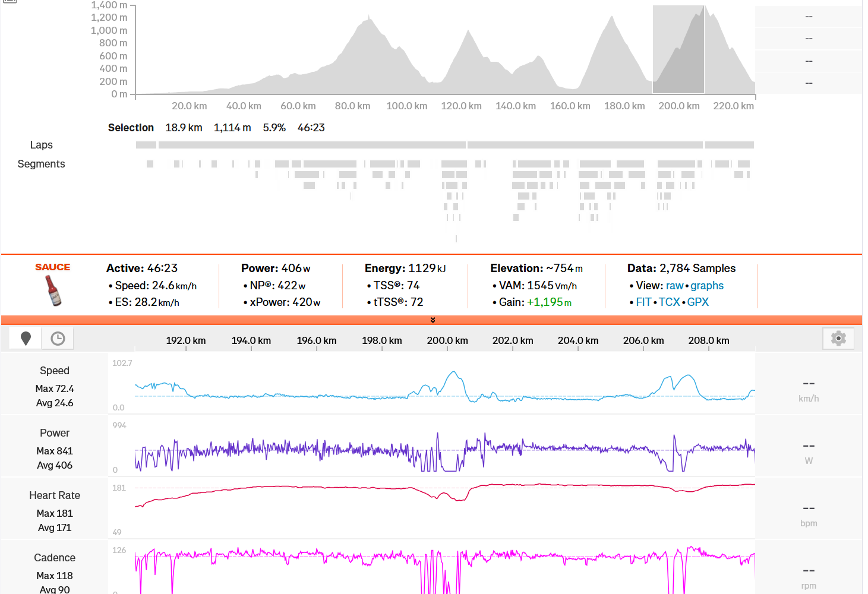
Task: Click the Segments row label
Action: tap(41, 164)
